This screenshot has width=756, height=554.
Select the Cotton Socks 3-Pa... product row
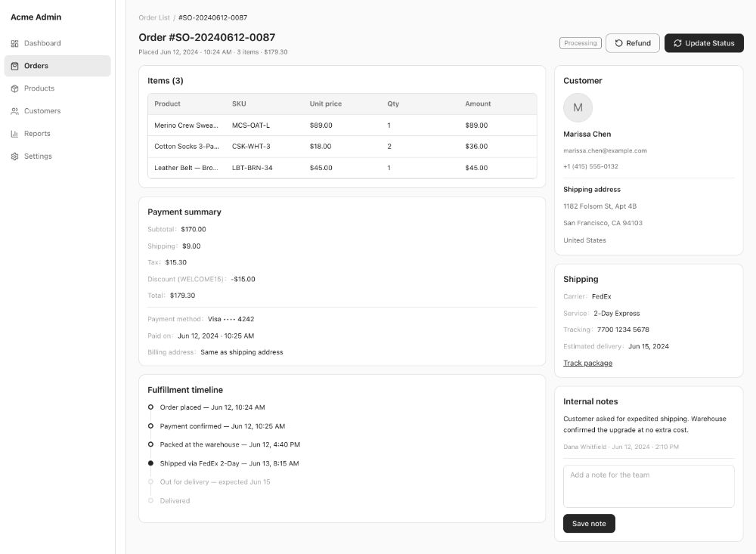click(x=342, y=147)
